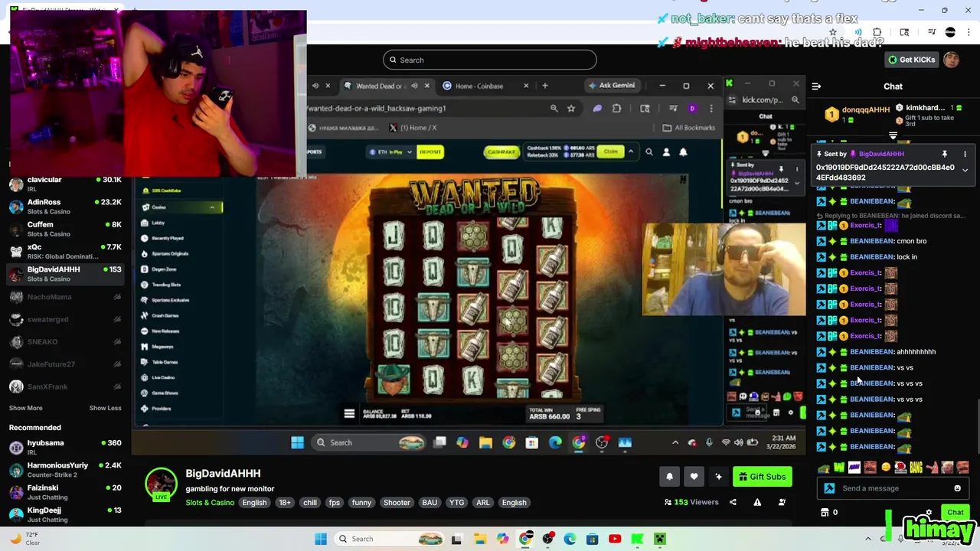This screenshot has width=980, height=551.
Task: Open YouTube from the bottom taskbar
Action: pyautogui.click(x=615, y=539)
